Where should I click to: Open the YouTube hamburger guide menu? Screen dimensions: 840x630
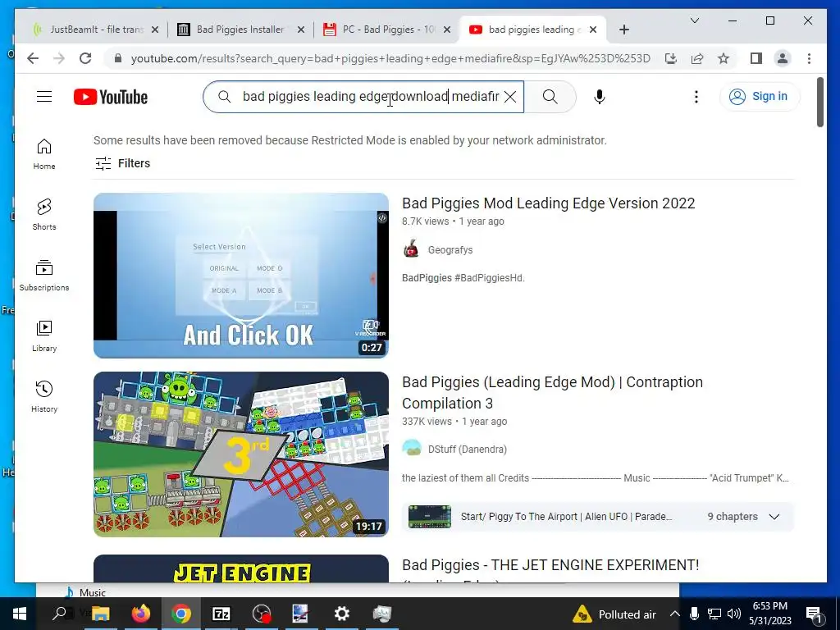[44, 97]
